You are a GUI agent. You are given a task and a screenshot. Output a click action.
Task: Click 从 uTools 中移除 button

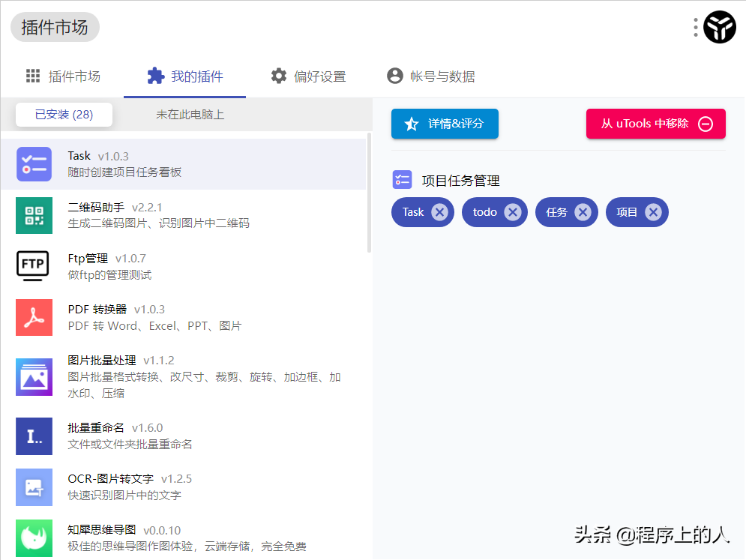(x=655, y=124)
